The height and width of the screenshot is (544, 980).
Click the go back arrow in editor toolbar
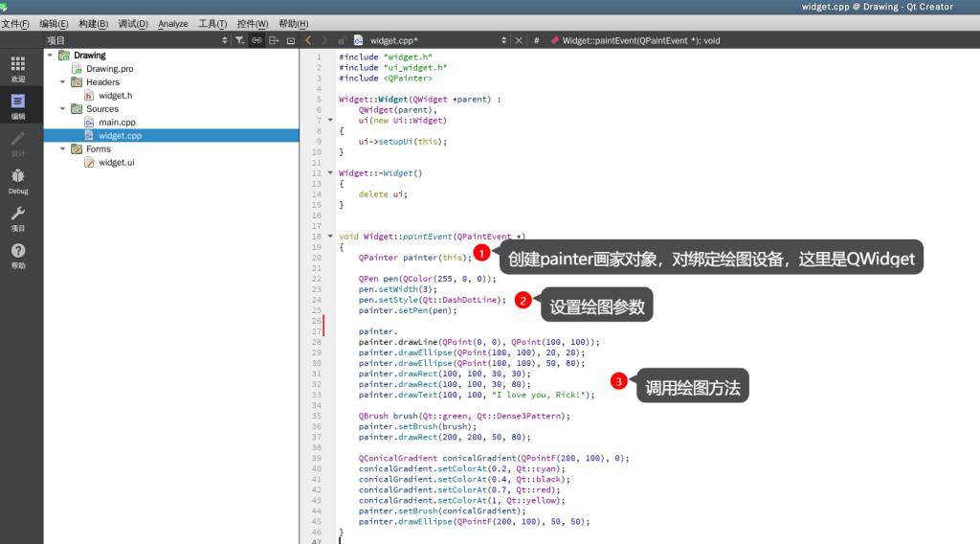pos(308,40)
